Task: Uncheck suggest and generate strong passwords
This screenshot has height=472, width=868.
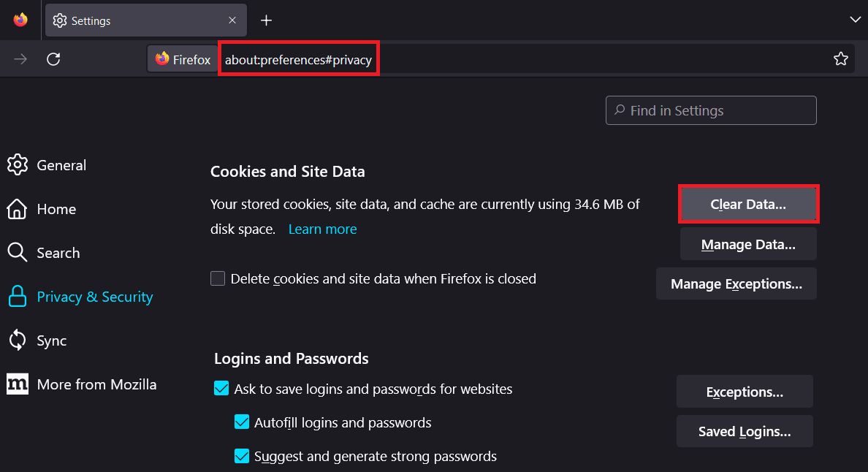Action: [242, 456]
